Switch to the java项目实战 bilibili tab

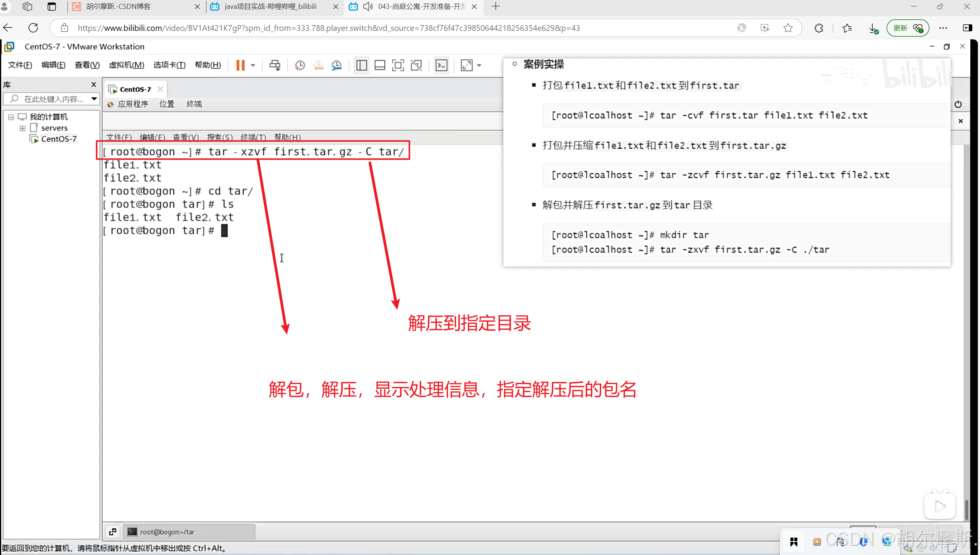point(270,7)
